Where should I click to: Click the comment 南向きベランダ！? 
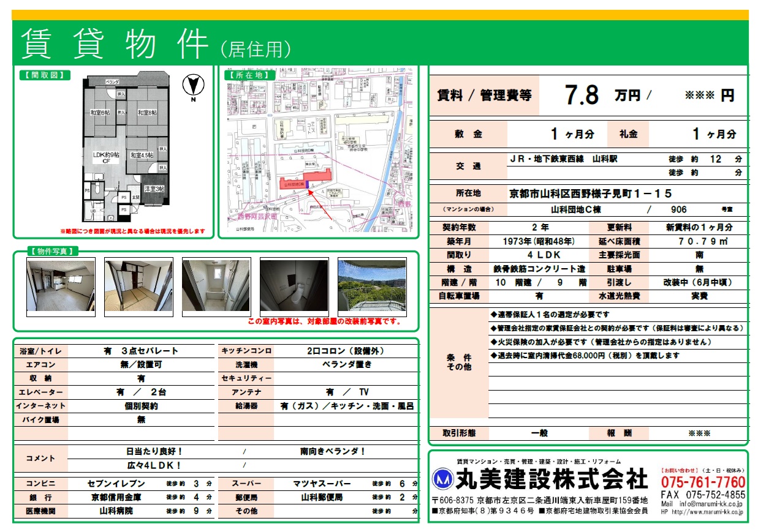click(x=333, y=451)
